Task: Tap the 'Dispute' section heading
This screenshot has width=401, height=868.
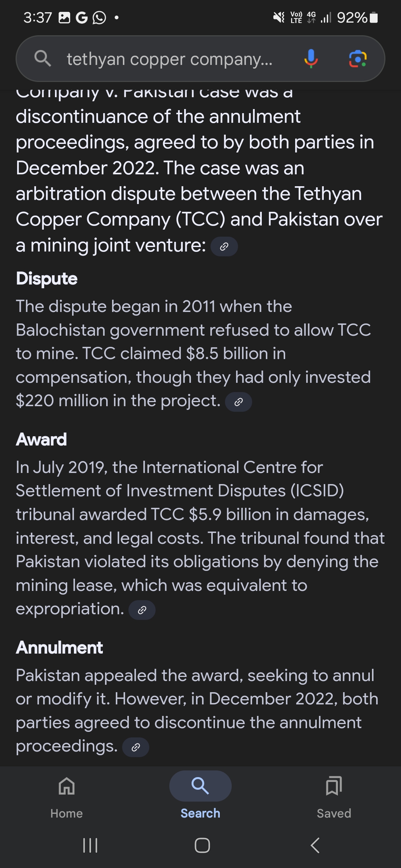Action: click(x=47, y=279)
